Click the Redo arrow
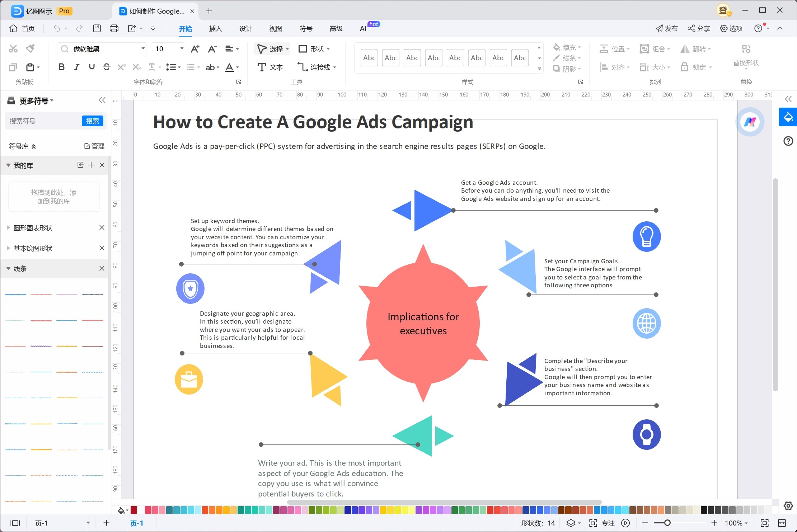The width and height of the screenshot is (797, 532). [79, 28]
